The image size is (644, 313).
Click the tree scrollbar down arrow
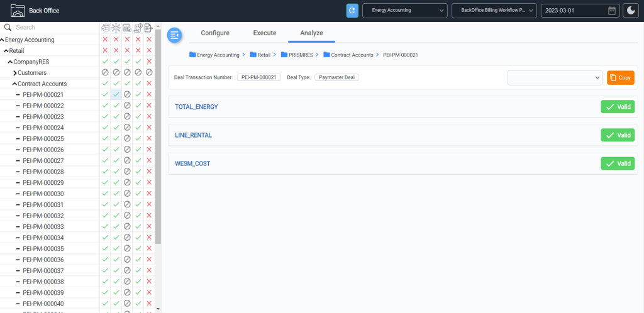(158, 309)
